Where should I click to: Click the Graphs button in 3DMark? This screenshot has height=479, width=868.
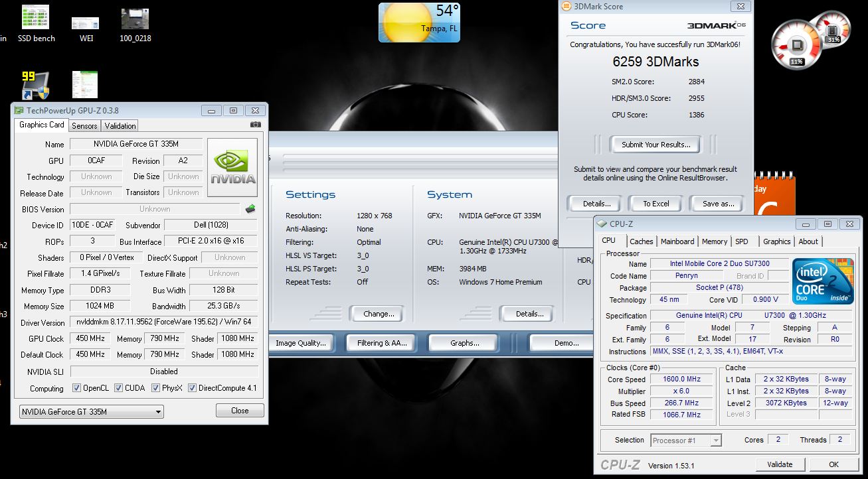pos(464,343)
